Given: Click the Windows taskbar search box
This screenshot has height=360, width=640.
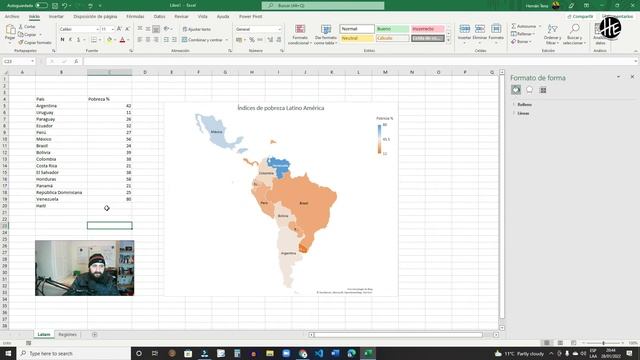Looking at the screenshot, I should point(73,353).
